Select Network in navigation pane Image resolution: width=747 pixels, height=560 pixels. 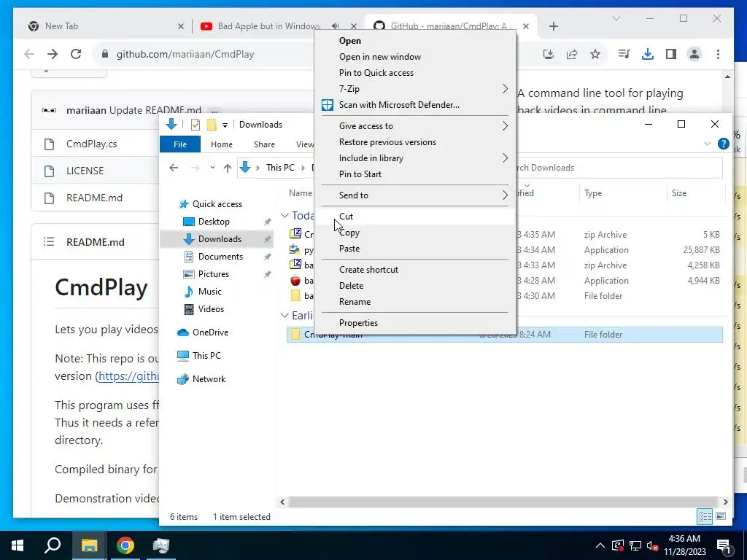pos(209,379)
